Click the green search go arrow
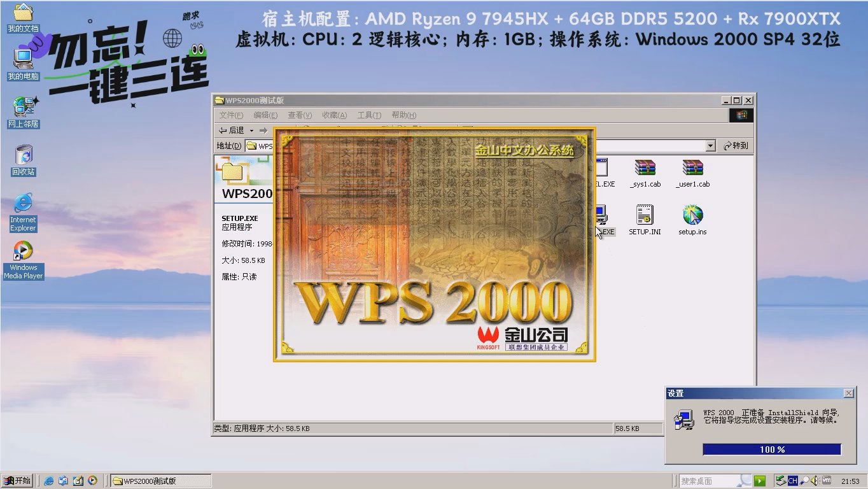Image resolution: width=868 pixels, height=489 pixels. pyautogui.click(x=759, y=481)
